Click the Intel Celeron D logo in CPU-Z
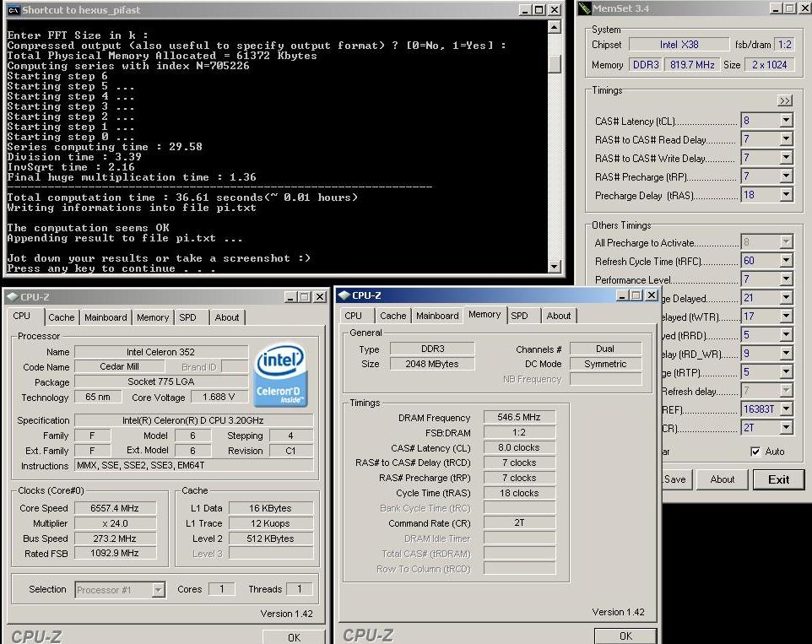 coord(280,376)
